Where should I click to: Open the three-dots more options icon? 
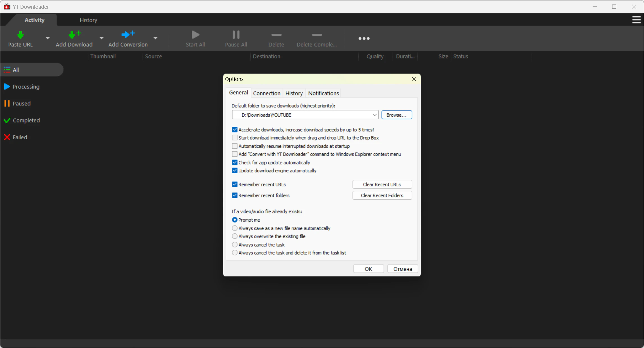click(x=364, y=38)
